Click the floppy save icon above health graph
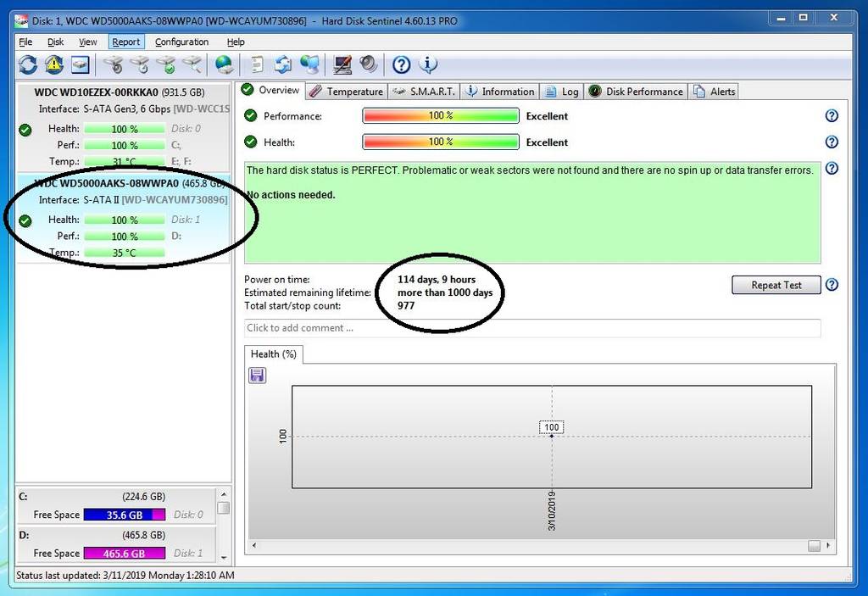Viewport: 868px width, 596px height. (x=257, y=376)
